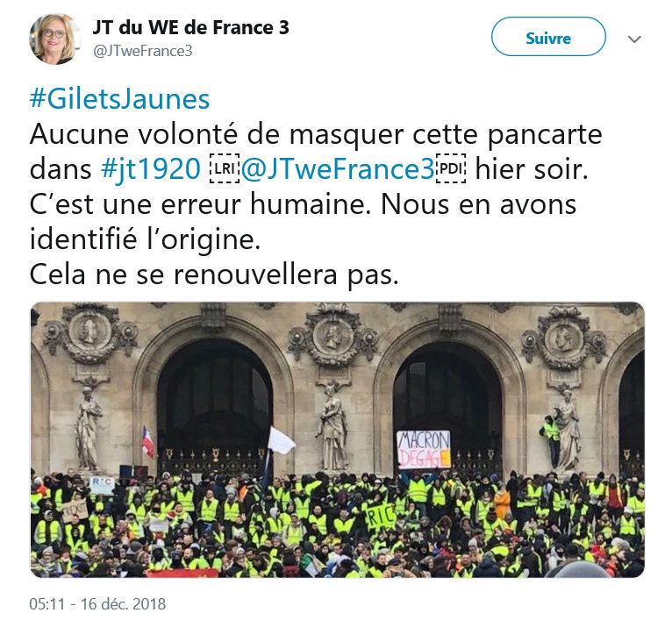Click the LRI character box before mention
Image resolution: width=672 pixels, height=620 pixels.
pos(224,168)
